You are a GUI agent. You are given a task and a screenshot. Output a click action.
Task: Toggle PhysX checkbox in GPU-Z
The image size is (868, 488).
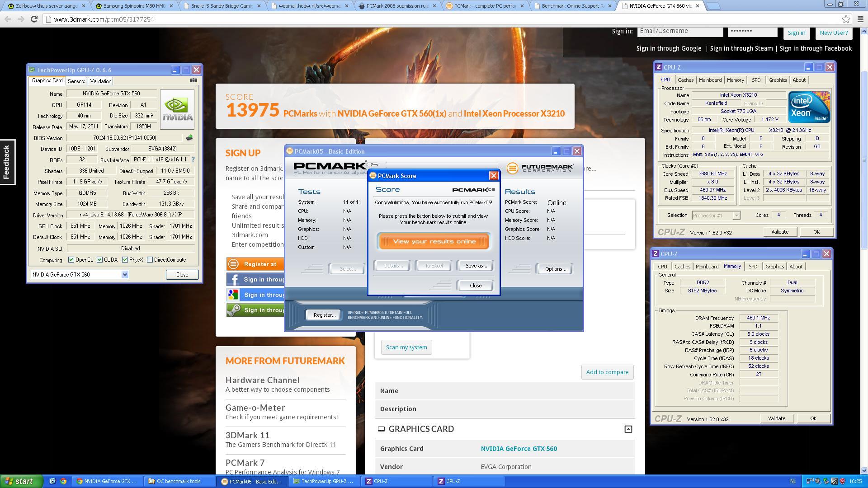coord(125,260)
